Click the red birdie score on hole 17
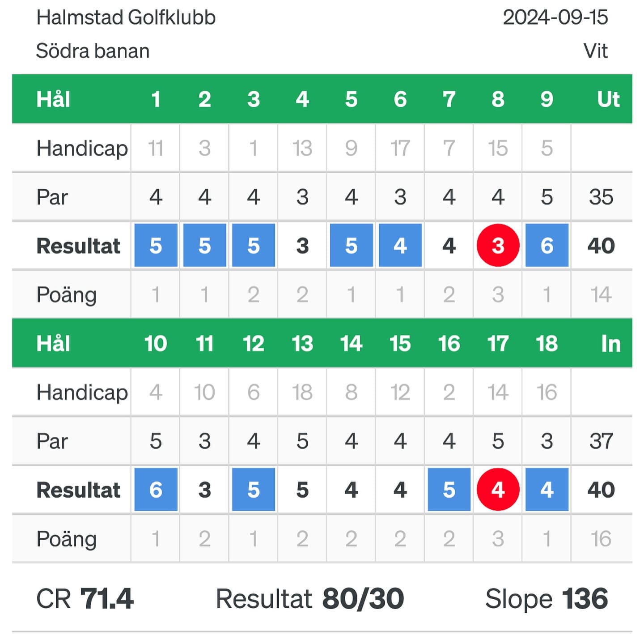 click(x=498, y=490)
